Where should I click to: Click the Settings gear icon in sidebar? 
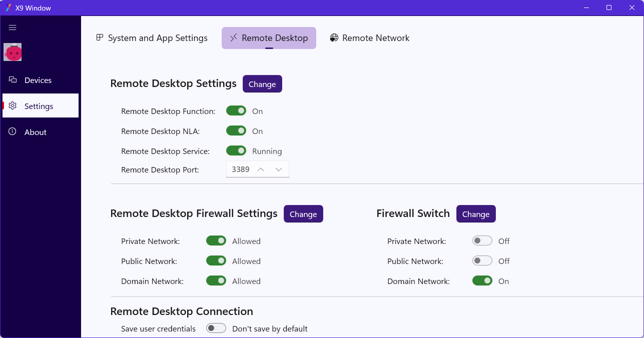click(x=13, y=106)
